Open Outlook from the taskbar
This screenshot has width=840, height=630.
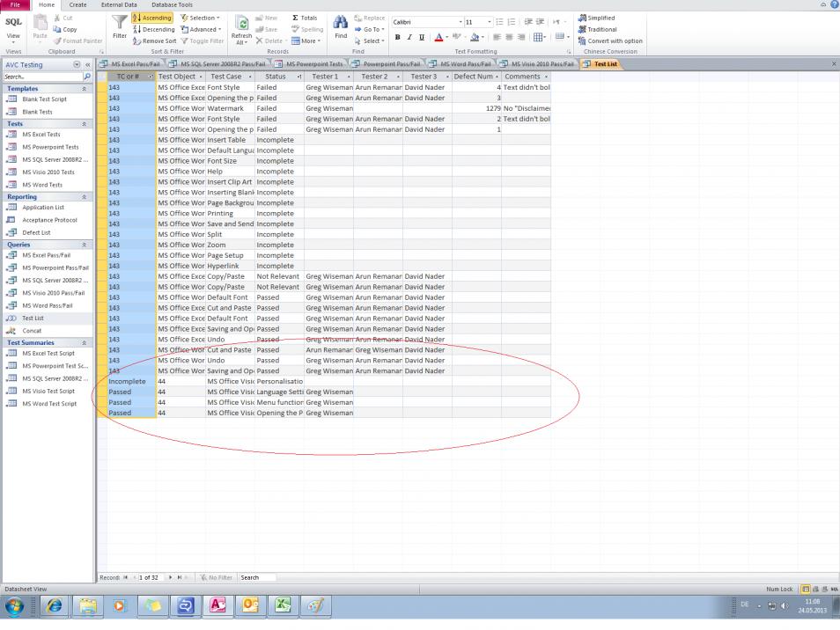pyautogui.click(x=250, y=606)
